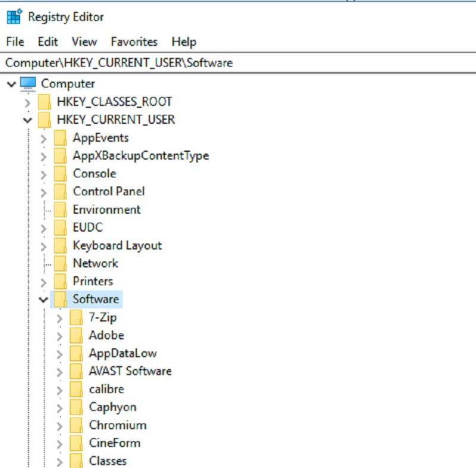Click the AppXBackupContentType folder icon
This screenshot has height=468, width=476.
pos(60,156)
